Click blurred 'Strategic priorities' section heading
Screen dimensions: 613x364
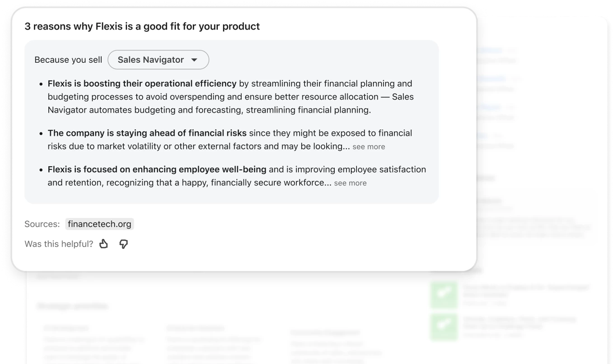(72, 306)
